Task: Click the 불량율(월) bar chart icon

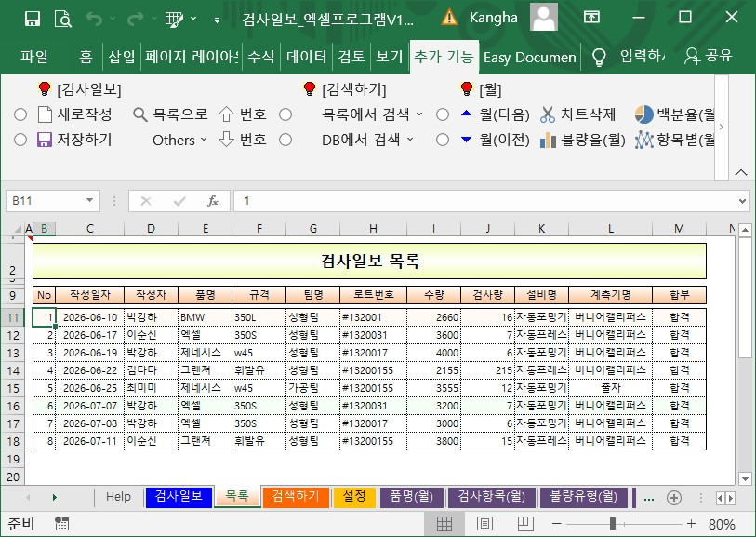Action: tap(548, 140)
